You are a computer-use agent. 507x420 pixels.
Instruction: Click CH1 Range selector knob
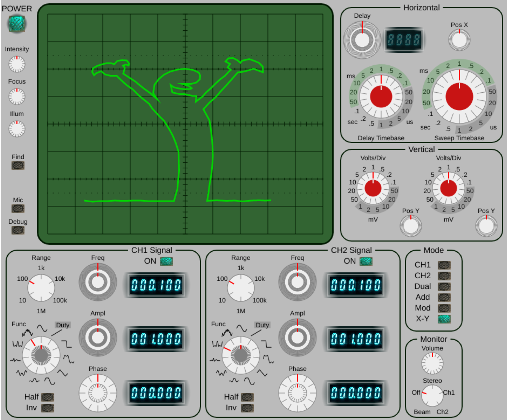click(41, 288)
